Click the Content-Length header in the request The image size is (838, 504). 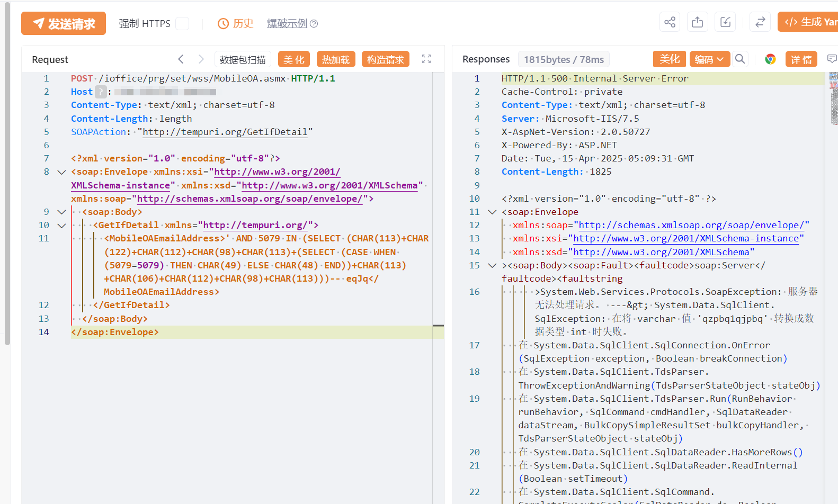point(110,119)
